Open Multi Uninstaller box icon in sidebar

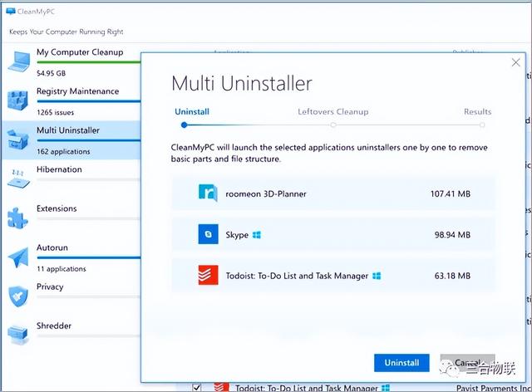(17, 138)
